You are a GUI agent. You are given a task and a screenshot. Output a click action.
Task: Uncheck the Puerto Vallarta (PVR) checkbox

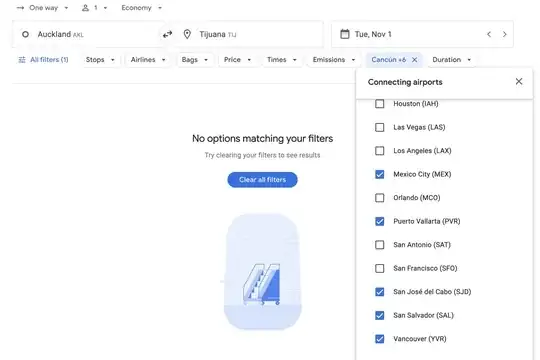380,221
